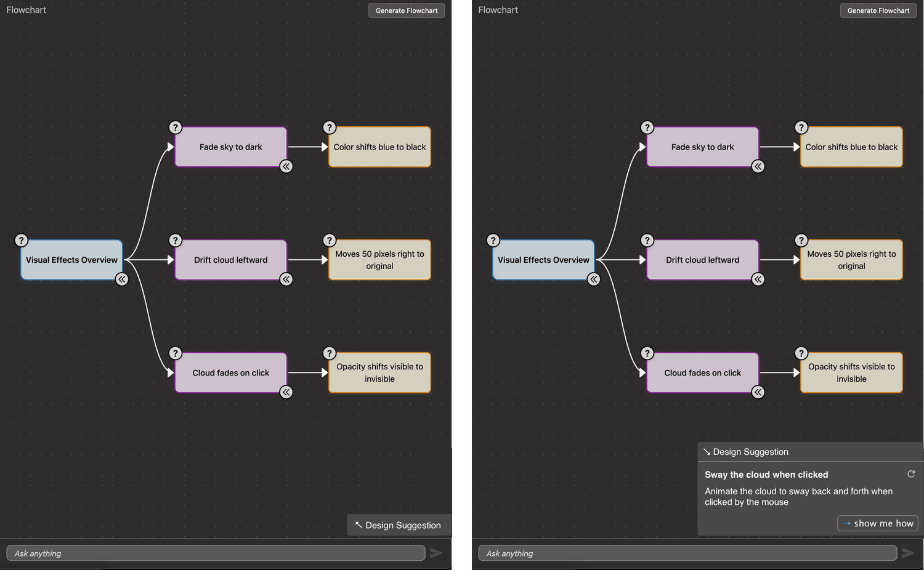Select Color shifts blue to black node, left panel
Screen dimensions: 924x570
[x=379, y=147]
